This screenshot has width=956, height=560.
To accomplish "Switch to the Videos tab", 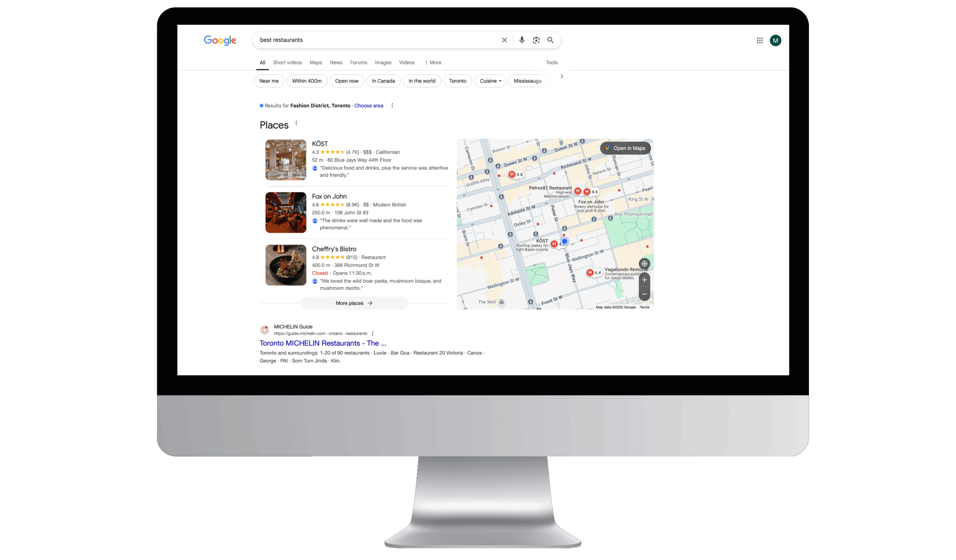I will click(407, 63).
